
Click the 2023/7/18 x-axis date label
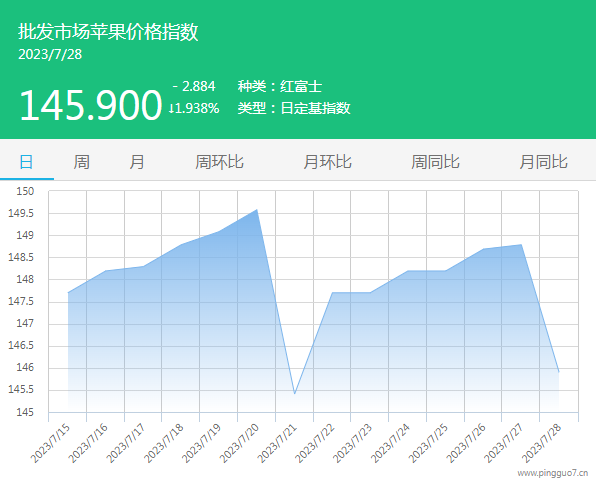tap(164, 443)
